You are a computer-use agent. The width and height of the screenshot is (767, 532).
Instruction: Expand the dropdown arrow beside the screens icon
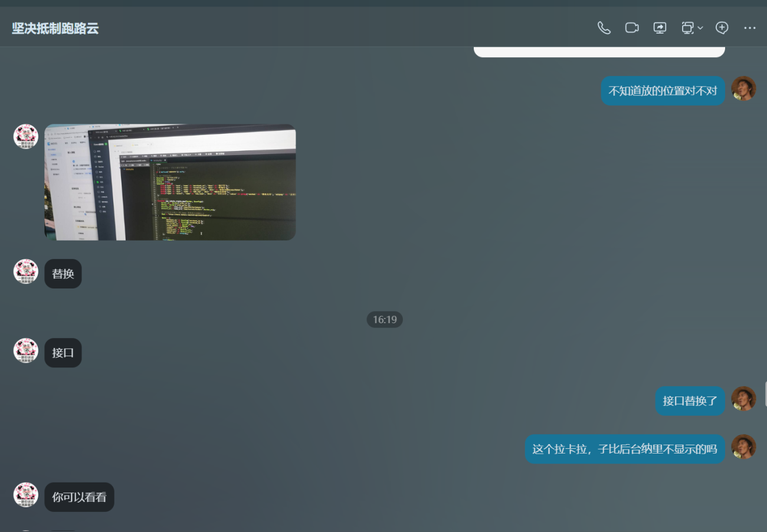tap(700, 28)
